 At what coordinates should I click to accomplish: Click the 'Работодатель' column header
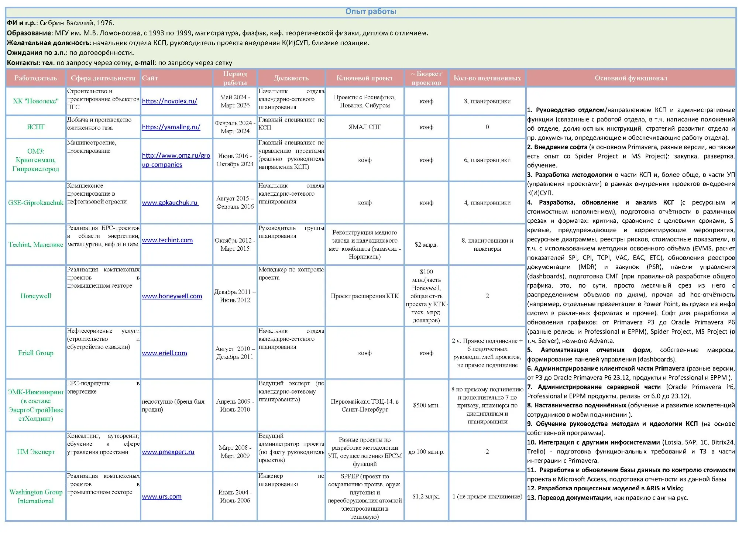click(36, 78)
